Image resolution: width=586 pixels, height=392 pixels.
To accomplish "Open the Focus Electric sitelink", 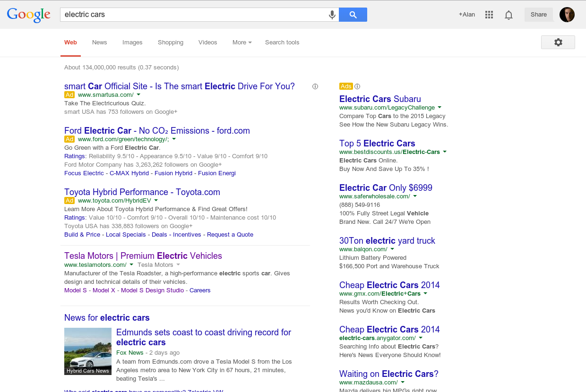I will [x=84, y=173].
